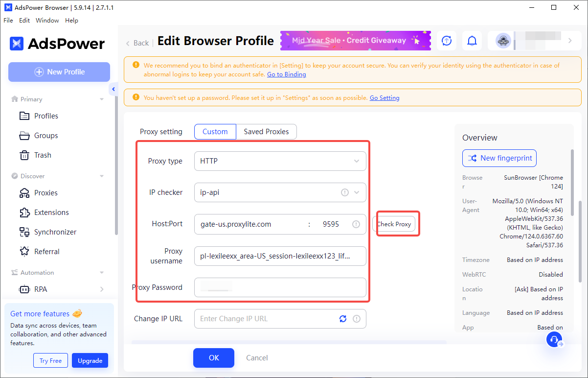Click the info icon in Change IP URL field
Viewport: 588px width, 378px height.
tap(357, 319)
